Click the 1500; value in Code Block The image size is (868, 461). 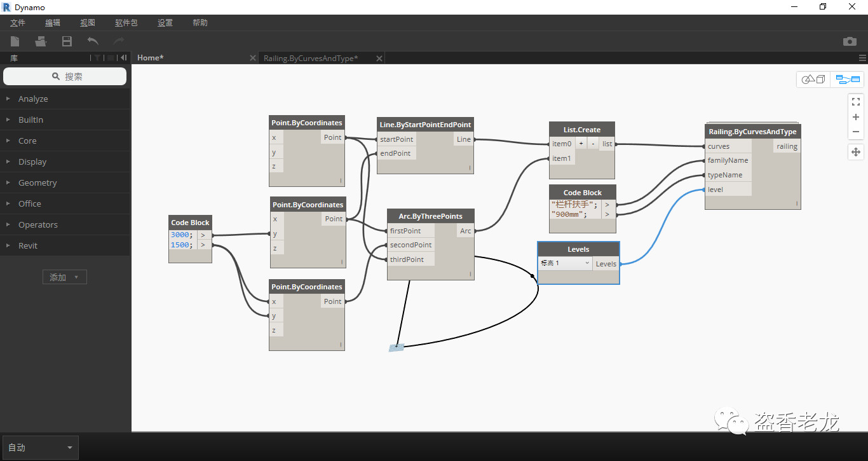tap(182, 245)
